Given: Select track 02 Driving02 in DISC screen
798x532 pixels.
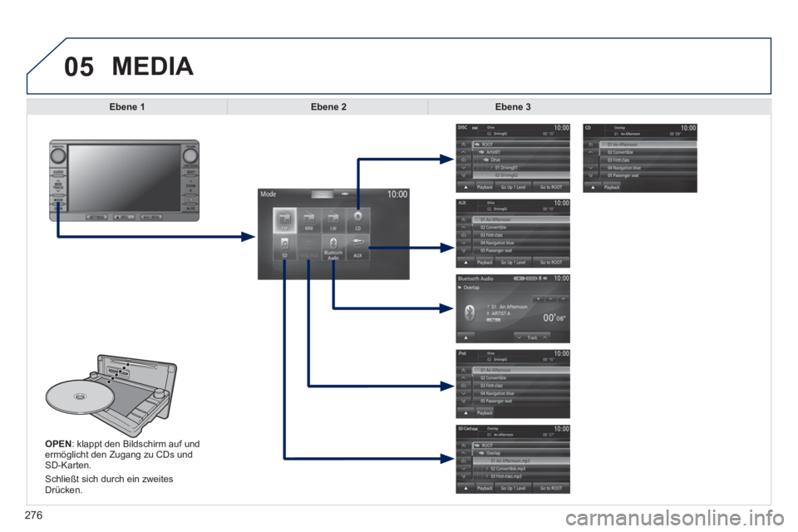Looking at the screenshot, I should tap(521, 175).
